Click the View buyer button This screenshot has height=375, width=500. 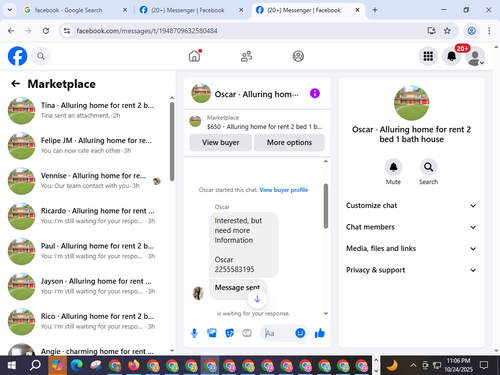(221, 143)
